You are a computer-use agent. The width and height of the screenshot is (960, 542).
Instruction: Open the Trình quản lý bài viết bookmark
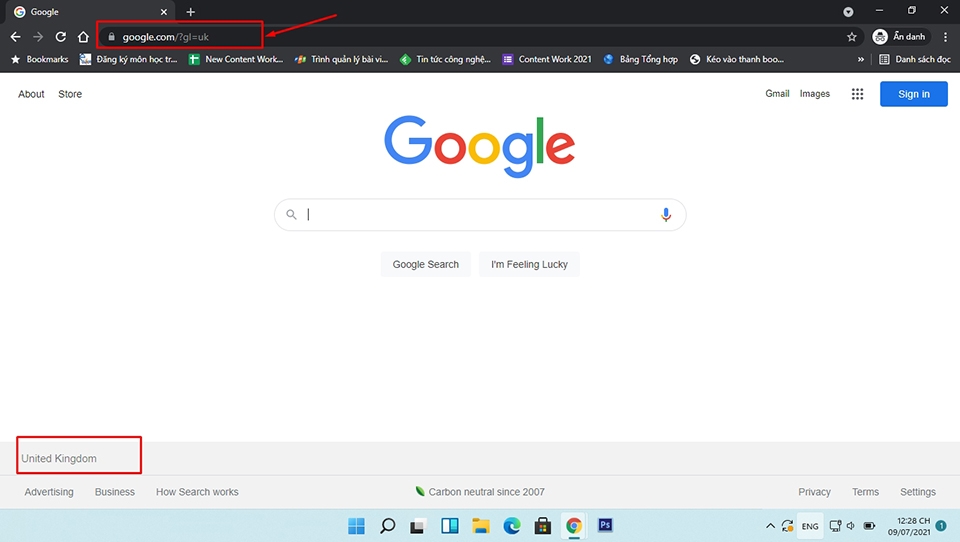click(x=341, y=59)
